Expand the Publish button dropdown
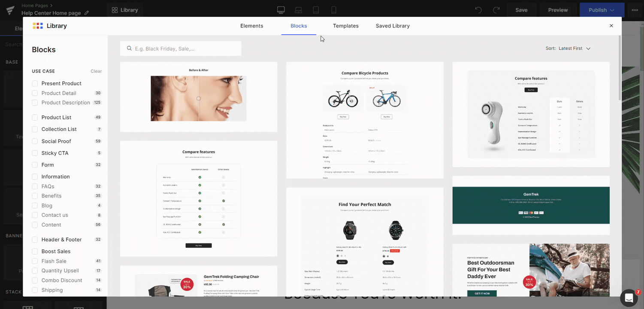 click(x=612, y=10)
